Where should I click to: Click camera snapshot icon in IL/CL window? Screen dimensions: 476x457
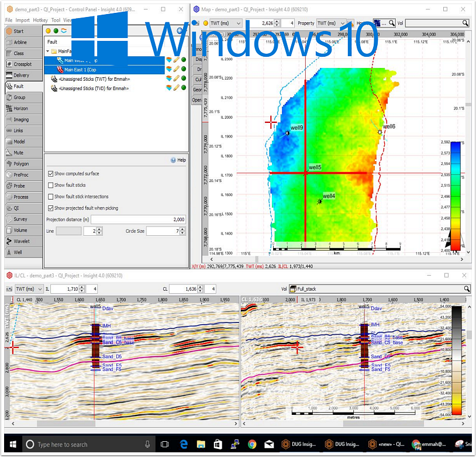(x=9, y=289)
